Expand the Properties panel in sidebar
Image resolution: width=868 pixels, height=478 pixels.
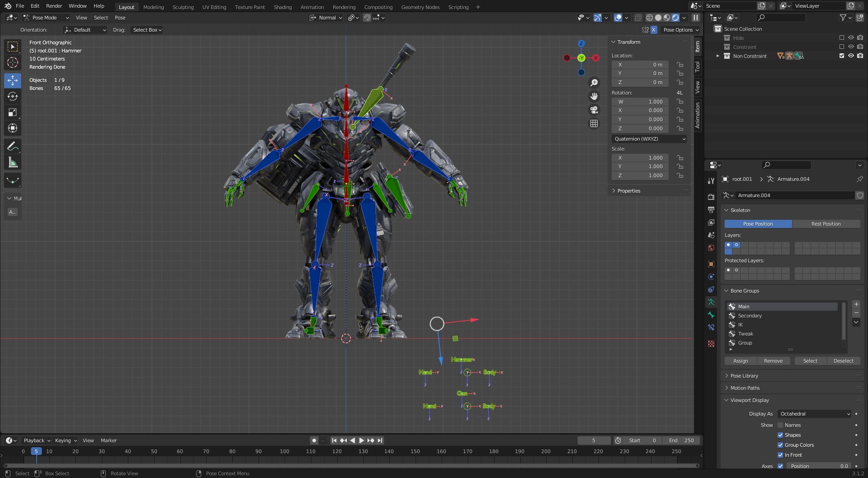tap(628, 191)
